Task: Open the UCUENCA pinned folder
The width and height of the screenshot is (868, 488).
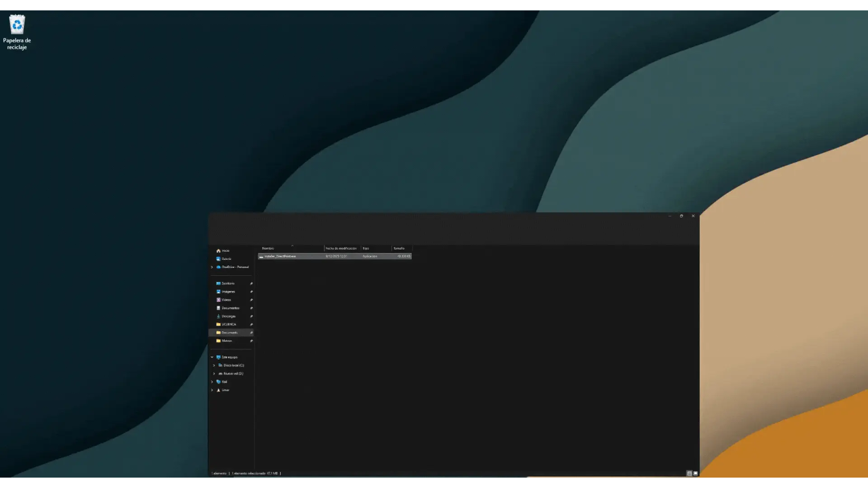Action: pyautogui.click(x=228, y=324)
